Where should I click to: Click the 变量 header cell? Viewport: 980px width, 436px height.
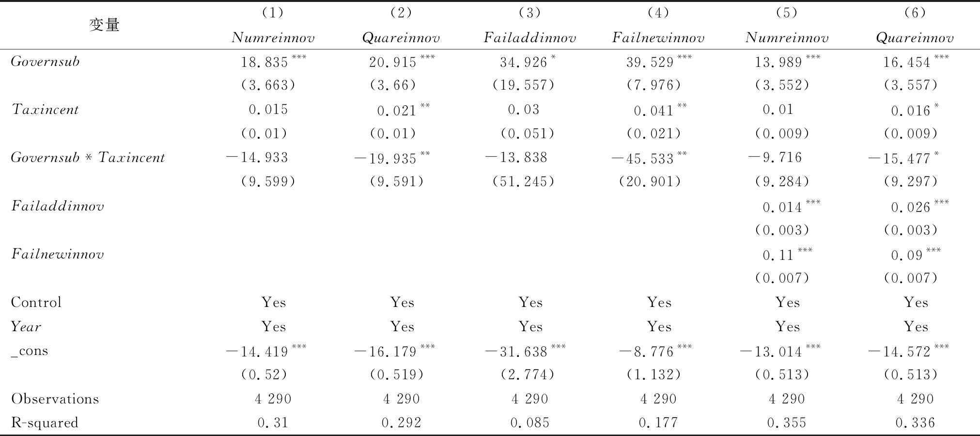pos(104,25)
